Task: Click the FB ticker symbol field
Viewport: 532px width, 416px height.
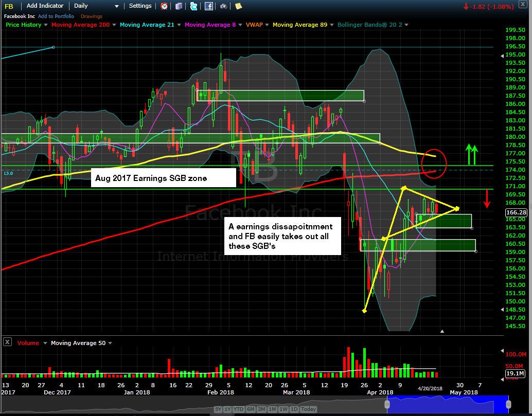Action: (x=9, y=6)
